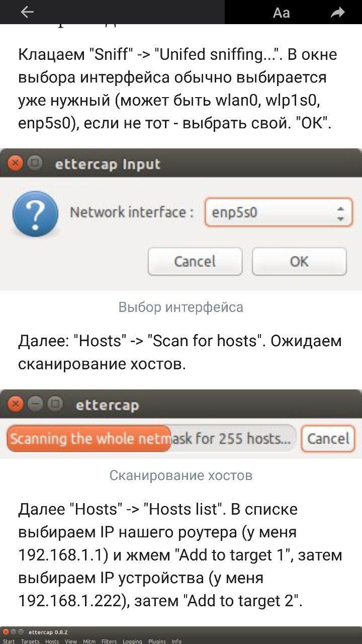Open the Network interface dropdown arrows
The width and height of the screenshot is (362, 644).
pyautogui.click(x=340, y=213)
